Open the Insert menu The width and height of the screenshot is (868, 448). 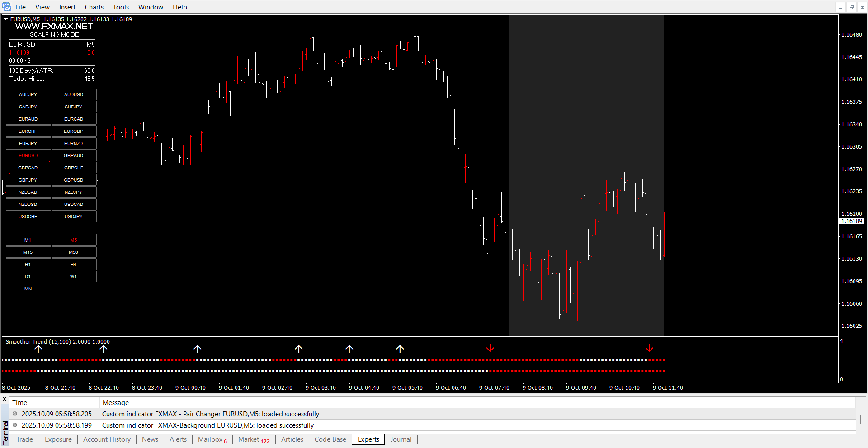coord(67,7)
